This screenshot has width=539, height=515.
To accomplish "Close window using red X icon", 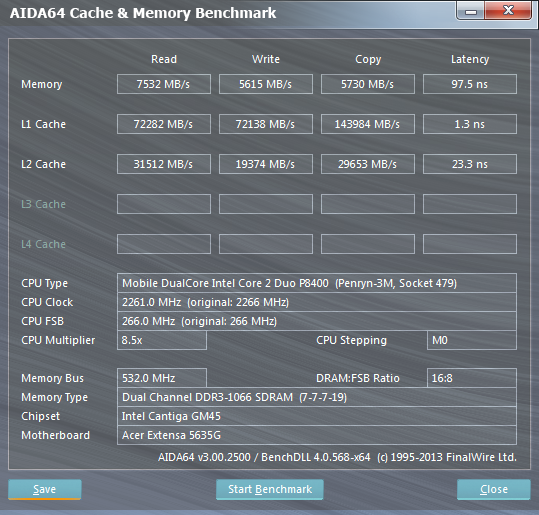I will tap(508, 11).
